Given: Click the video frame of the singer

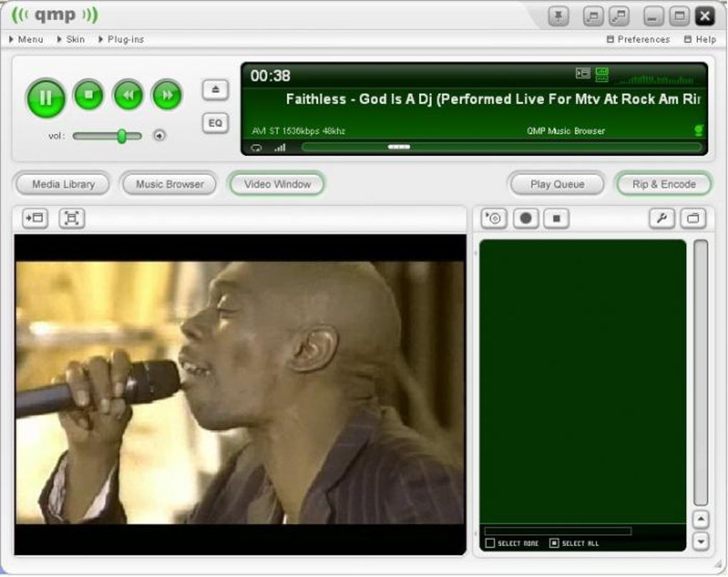Looking at the screenshot, I should point(240,393).
